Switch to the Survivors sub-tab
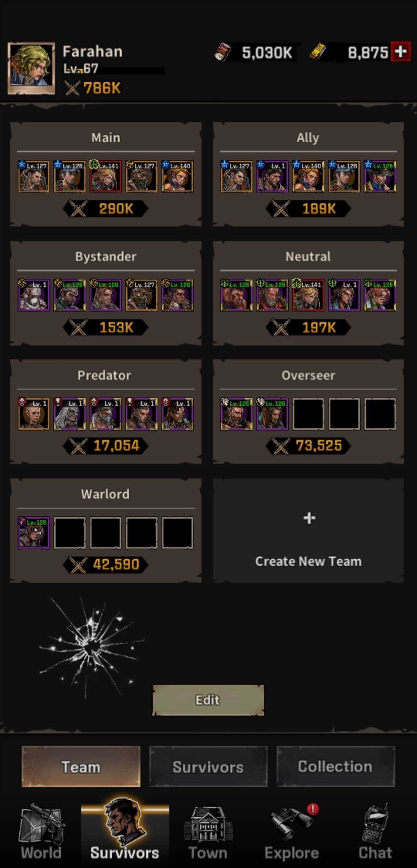Viewport: 417px width, 868px height. [x=208, y=767]
